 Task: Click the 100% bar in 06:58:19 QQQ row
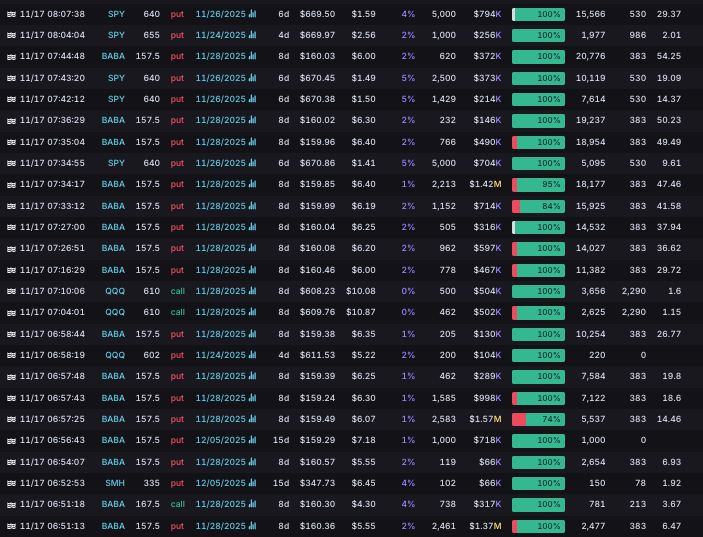538,355
